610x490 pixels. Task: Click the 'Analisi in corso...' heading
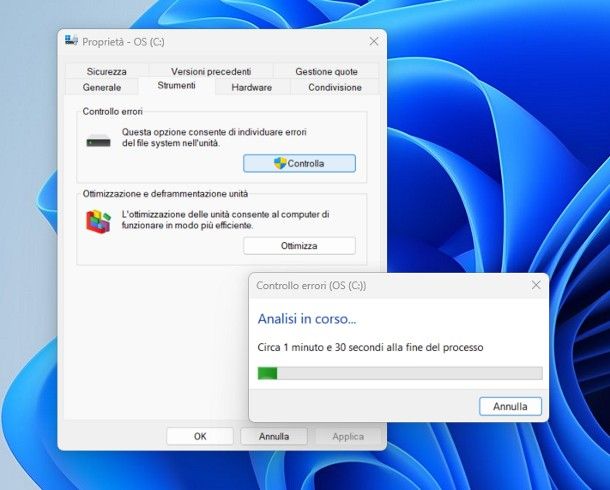(x=307, y=319)
